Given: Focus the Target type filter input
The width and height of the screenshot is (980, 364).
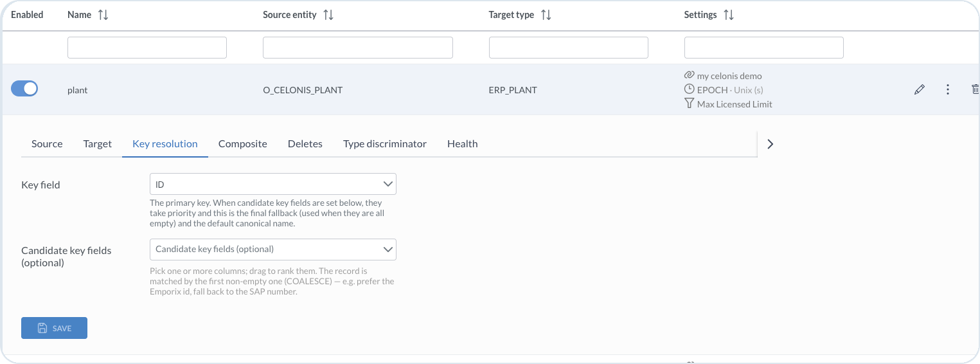Looking at the screenshot, I should (569, 48).
